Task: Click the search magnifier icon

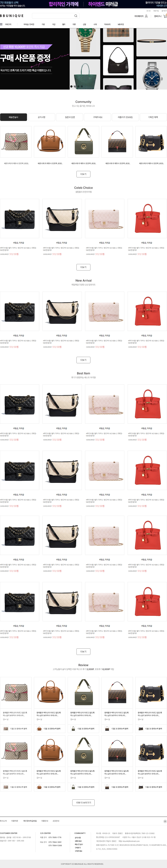Action: [76, 16]
